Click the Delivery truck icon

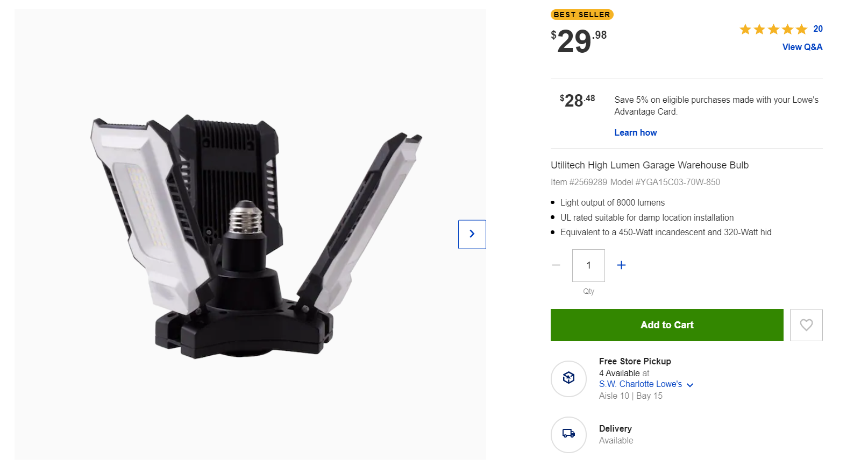568,434
